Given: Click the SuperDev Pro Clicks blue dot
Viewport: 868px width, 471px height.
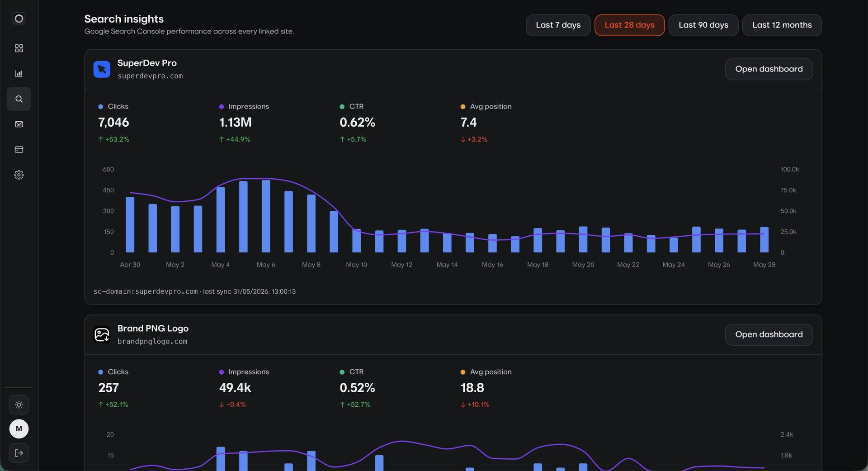Looking at the screenshot, I should (x=101, y=107).
